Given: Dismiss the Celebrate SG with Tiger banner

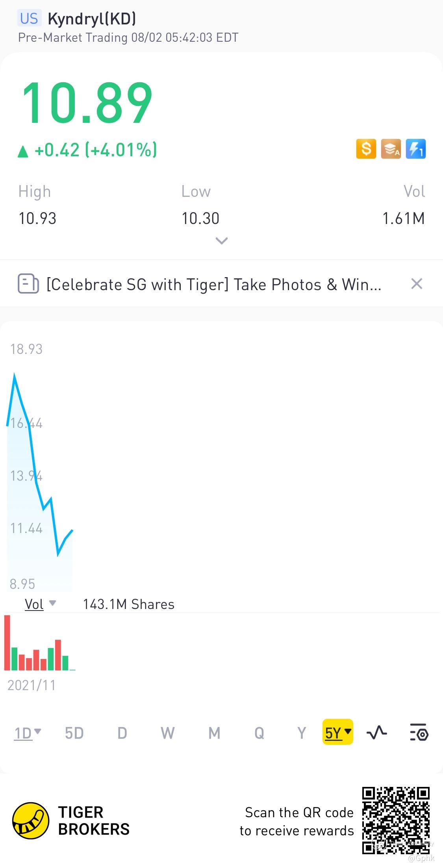Looking at the screenshot, I should [x=417, y=283].
